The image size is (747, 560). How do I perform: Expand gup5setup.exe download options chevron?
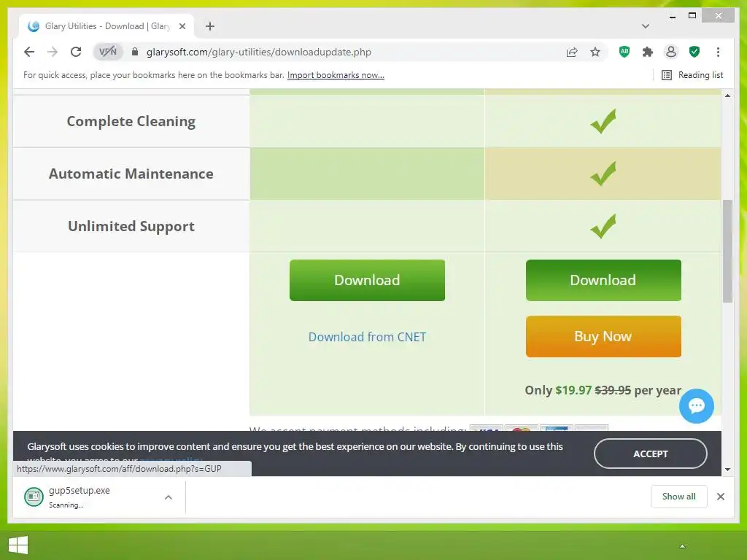pos(169,497)
